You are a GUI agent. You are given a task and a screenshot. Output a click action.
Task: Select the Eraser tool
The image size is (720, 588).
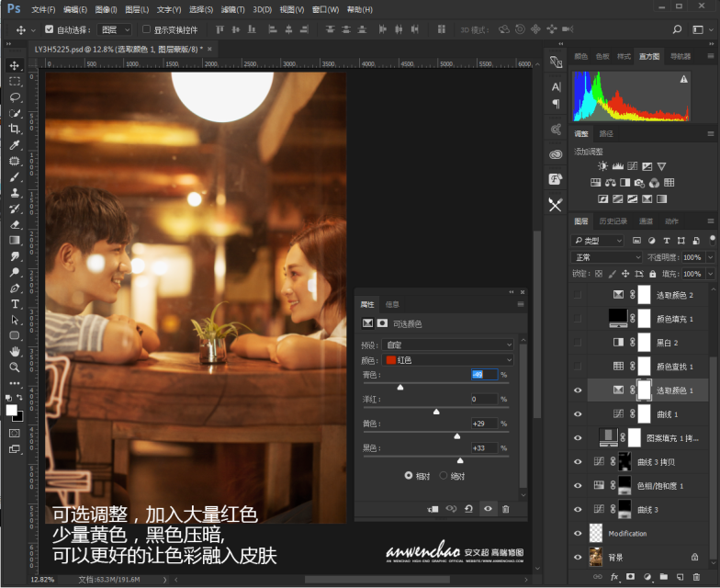click(x=15, y=224)
